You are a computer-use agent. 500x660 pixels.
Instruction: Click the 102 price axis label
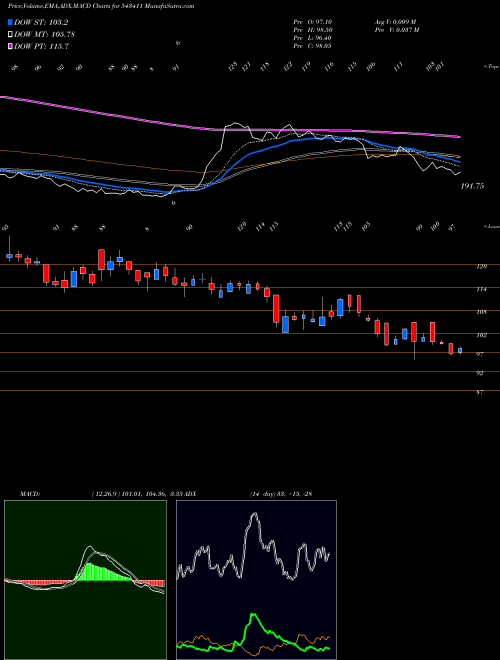[x=482, y=335]
